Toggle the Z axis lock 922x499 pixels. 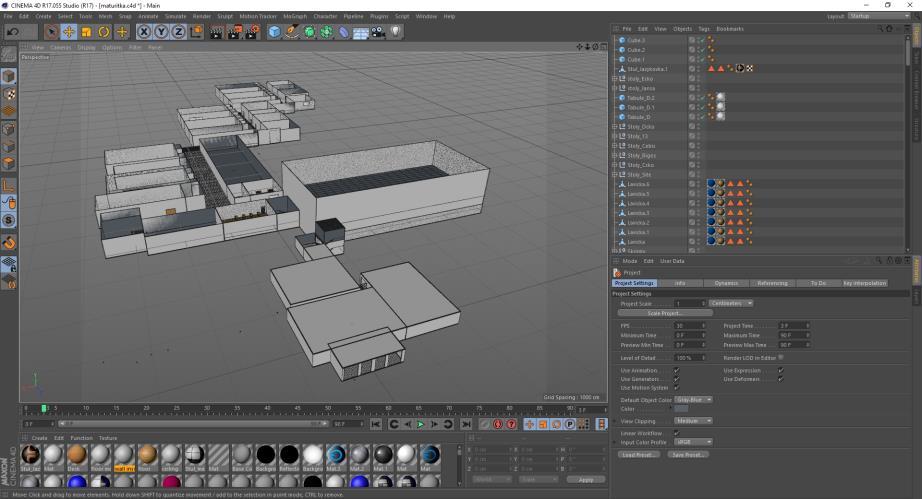pos(178,32)
